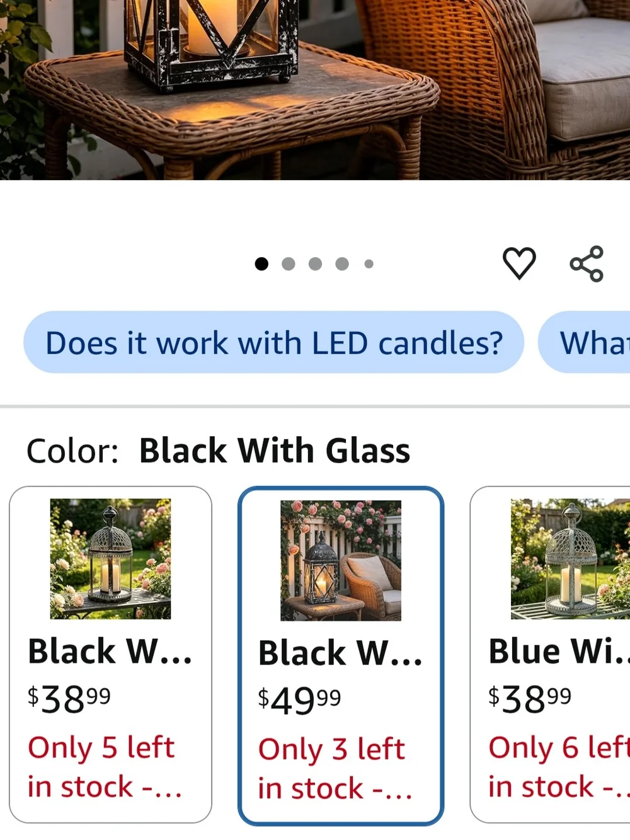Open the share icon

pyautogui.click(x=587, y=263)
